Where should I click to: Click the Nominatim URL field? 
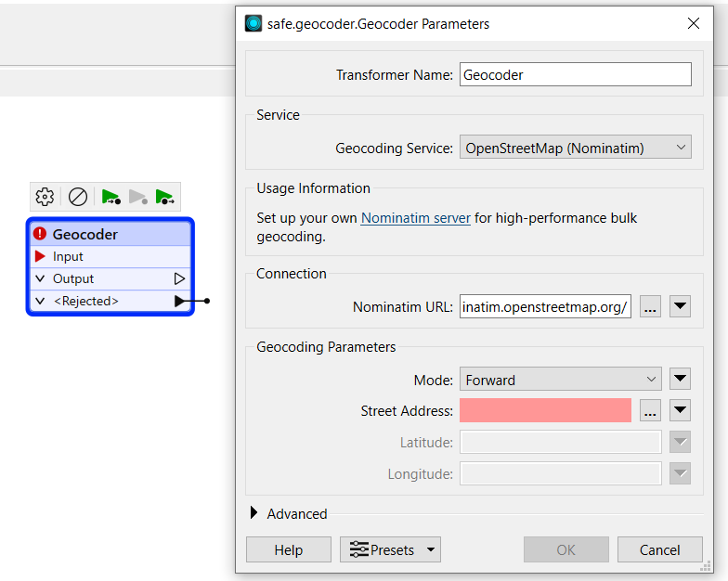[x=545, y=306]
